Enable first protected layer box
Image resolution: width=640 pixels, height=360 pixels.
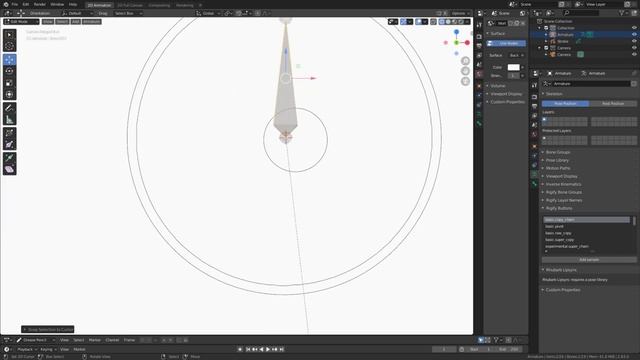point(544,138)
